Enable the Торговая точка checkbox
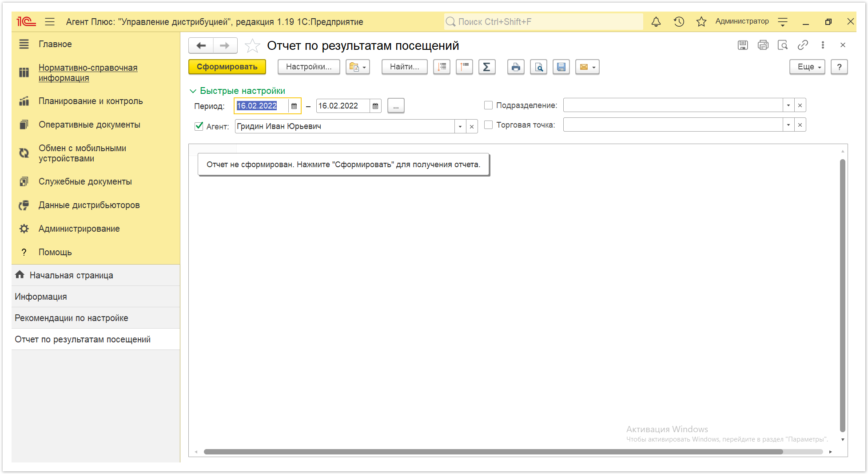This screenshot has width=868, height=474. coord(488,125)
